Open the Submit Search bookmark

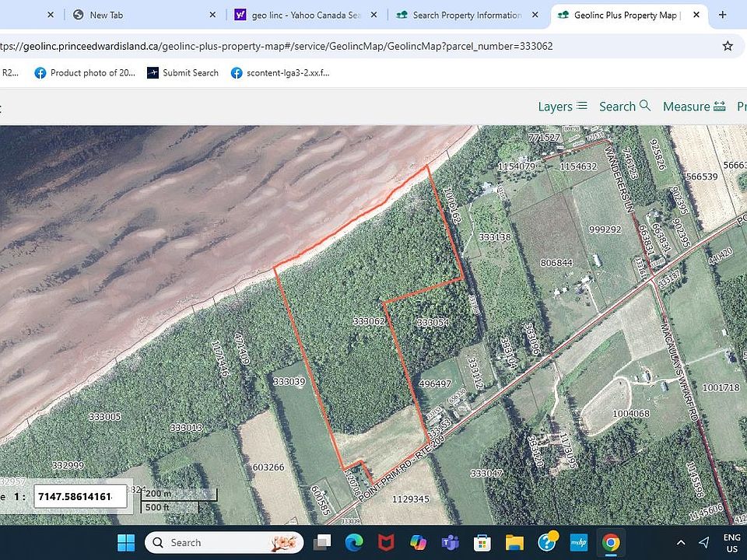182,72
